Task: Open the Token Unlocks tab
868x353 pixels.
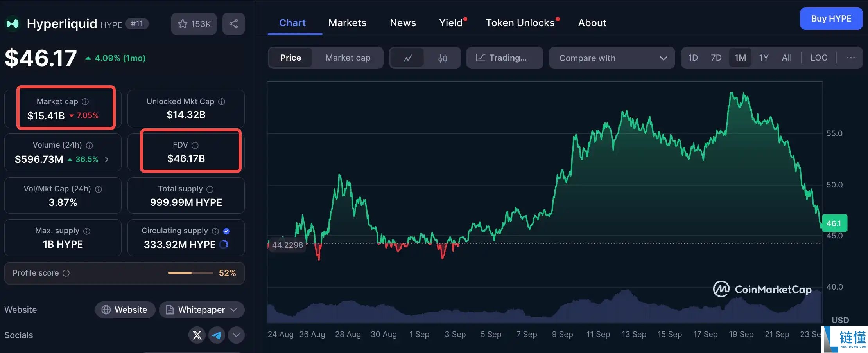Action: tap(520, 23)
